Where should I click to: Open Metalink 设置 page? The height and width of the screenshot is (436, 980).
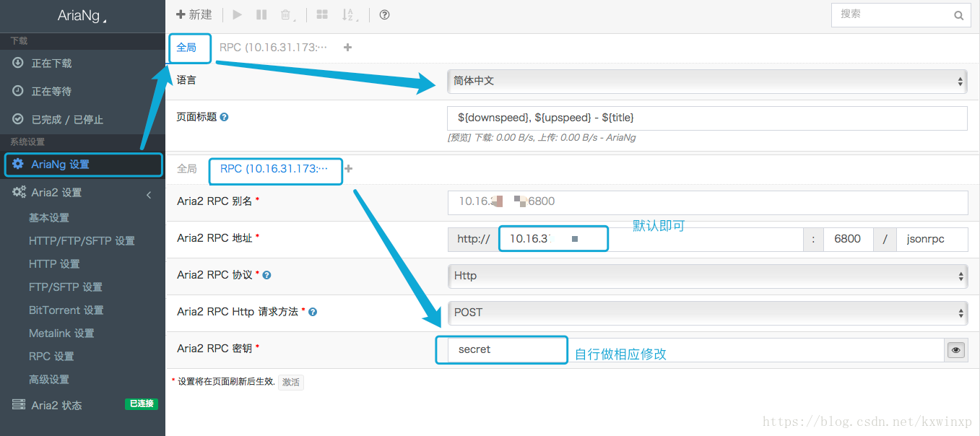(x=61, y=333)
